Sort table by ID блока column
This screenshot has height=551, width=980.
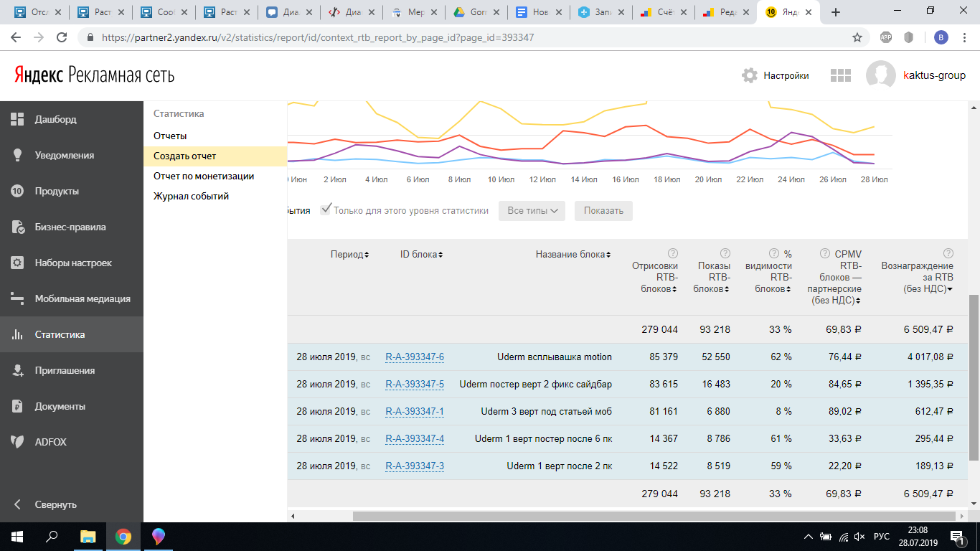tap(421, 255)
